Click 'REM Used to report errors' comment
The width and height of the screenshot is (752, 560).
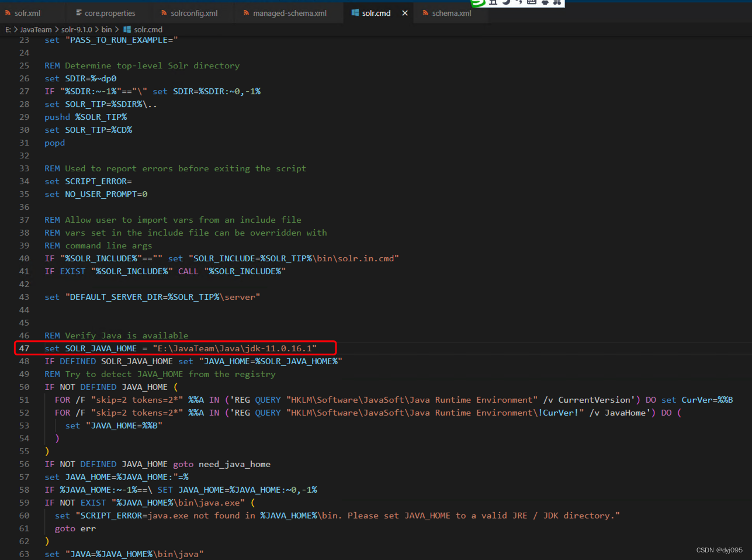tap(175, 168)
